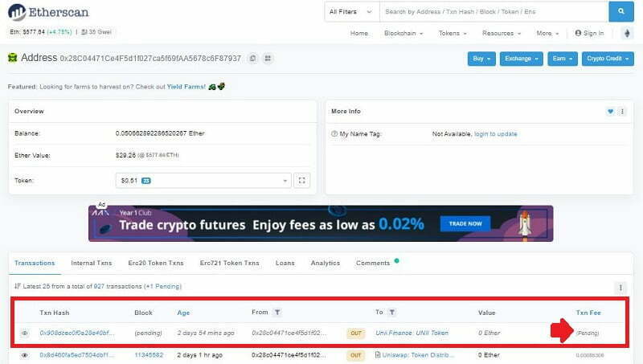Expand the Tokens menu
This screenshot has width=643, height=364.
point(453,33)
